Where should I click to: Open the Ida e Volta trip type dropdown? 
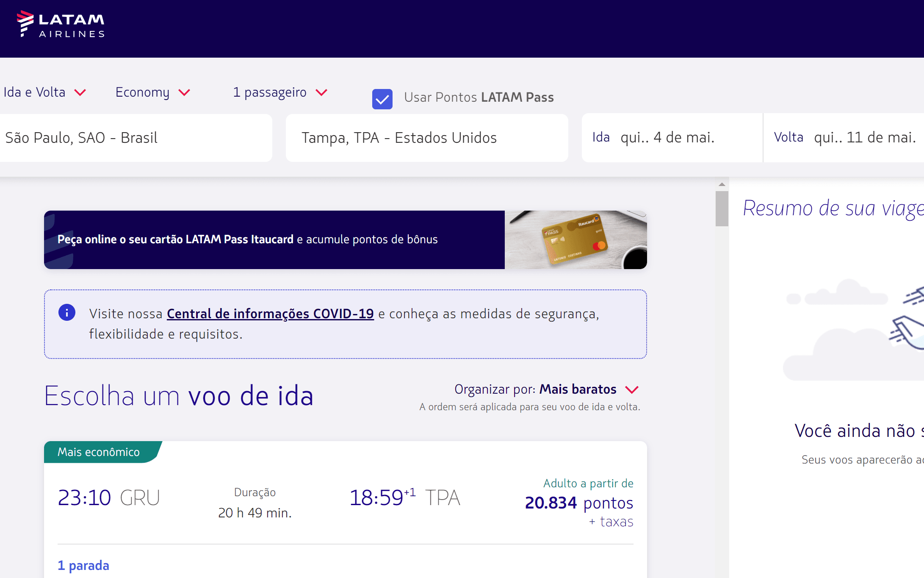point(45,92)
